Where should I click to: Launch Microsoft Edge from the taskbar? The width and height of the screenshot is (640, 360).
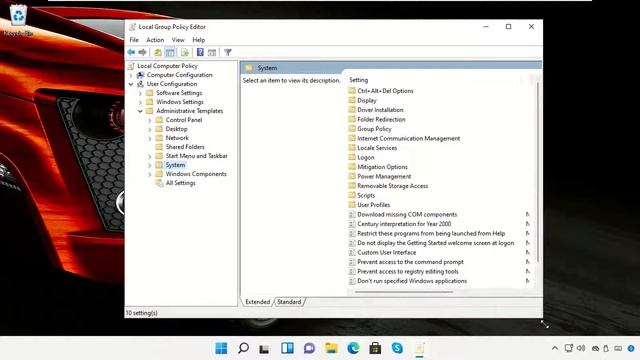coord(353,348)
